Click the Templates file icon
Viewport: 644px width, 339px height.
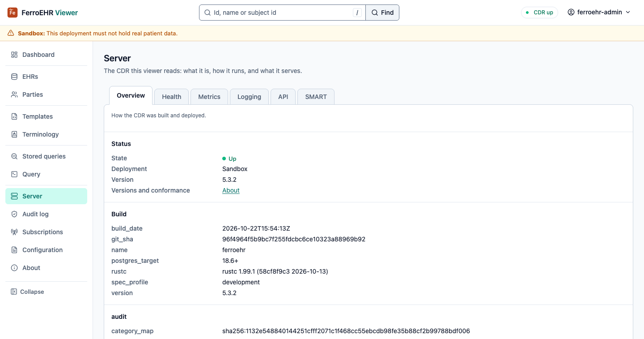point(14,116)
